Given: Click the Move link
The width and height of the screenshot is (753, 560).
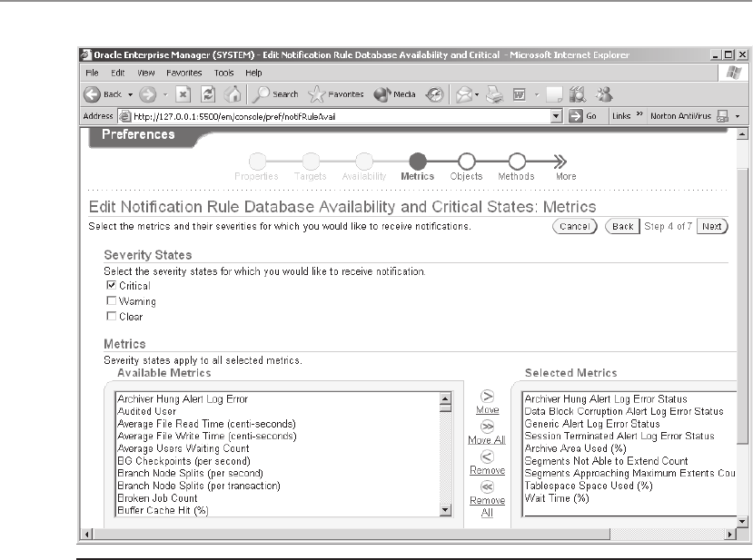Looking at the screenshot, I should [488, 410].
